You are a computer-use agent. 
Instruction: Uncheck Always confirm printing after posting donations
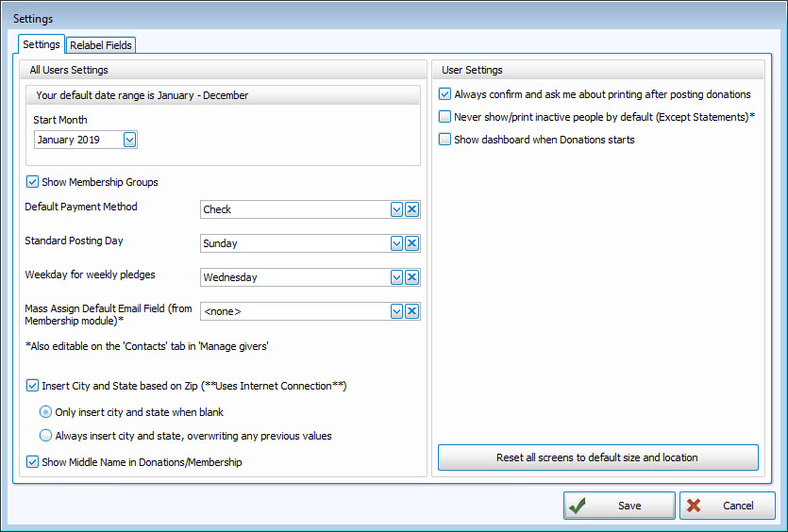[x=444, y=94]
